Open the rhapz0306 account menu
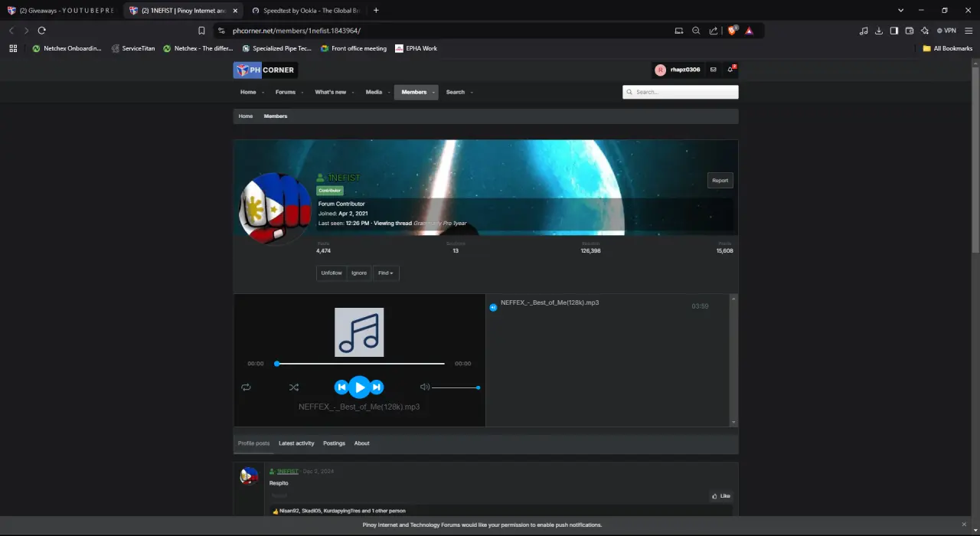 pyautogui.click(x=678, y=70)
